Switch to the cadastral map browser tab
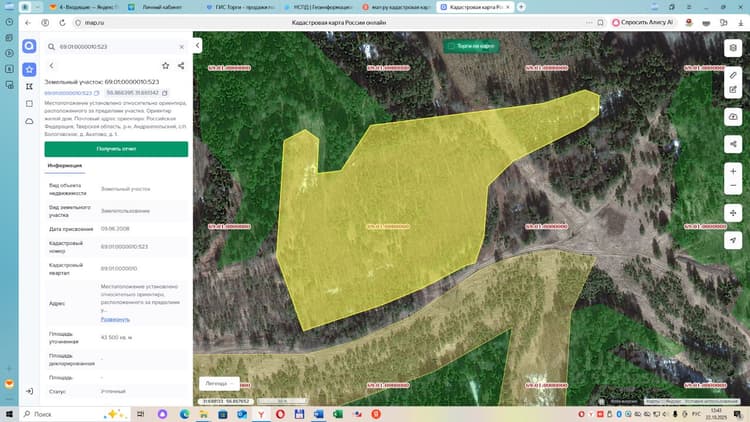The image size is (750, 422). (475, 7)
